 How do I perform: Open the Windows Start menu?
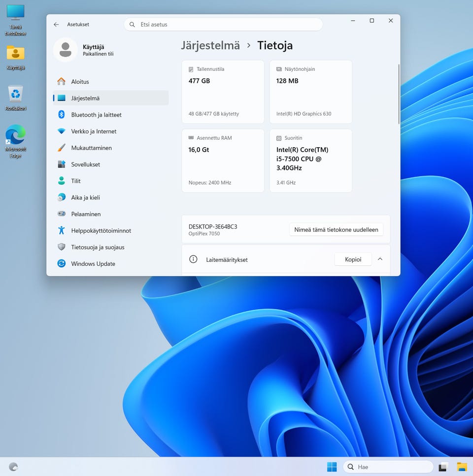tap(332, 467)
